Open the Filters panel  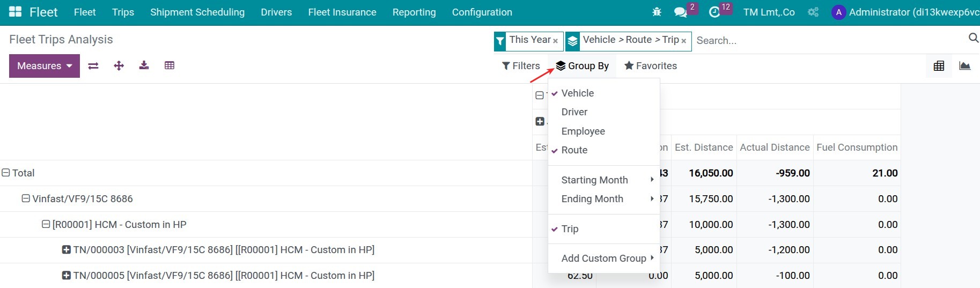521,65
